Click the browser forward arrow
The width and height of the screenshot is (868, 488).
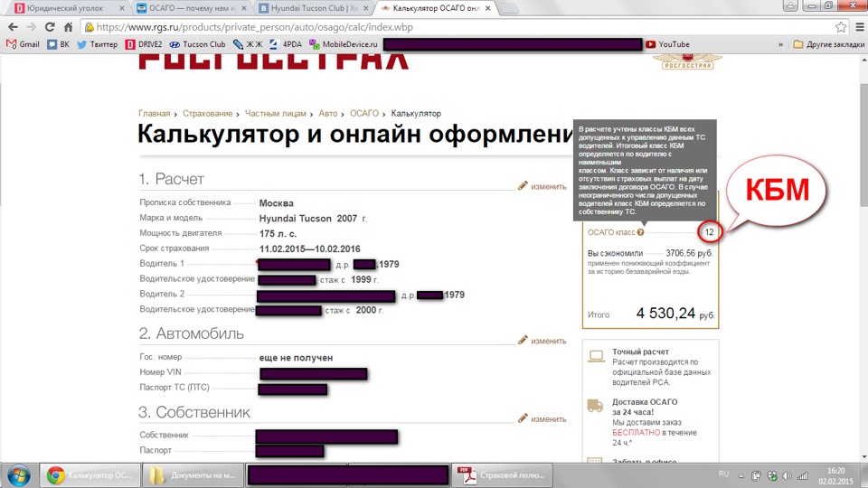coord(31,27)
